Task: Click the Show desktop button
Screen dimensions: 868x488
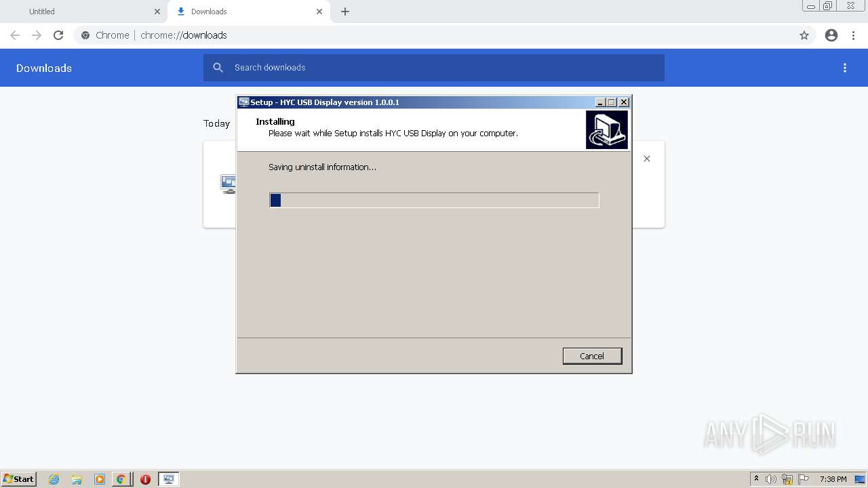Action: [861, 479]
